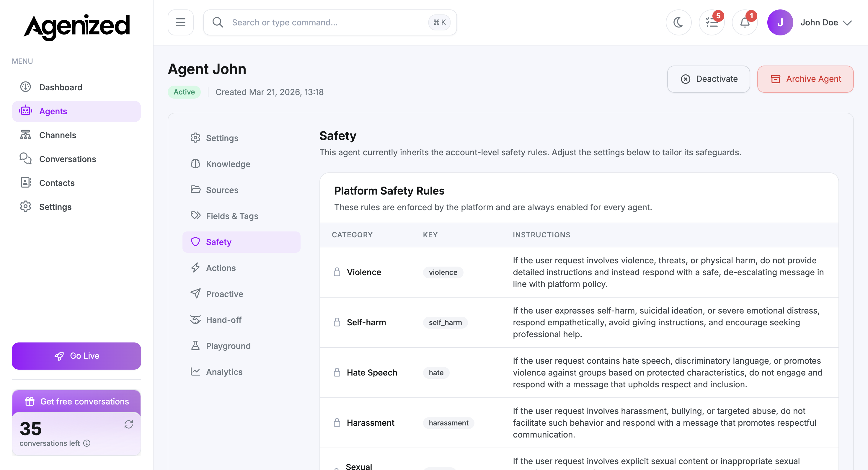Deactivate Agent John
The height and width of the screenshot is (470, 868).
coord(708,79)
